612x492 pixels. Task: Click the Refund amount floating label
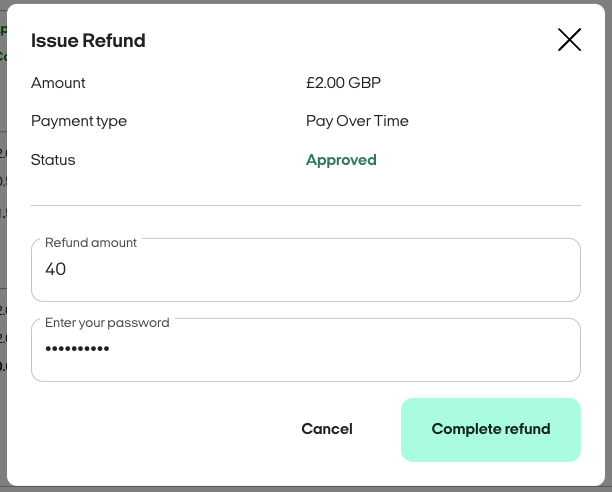click(x=91, y=242)
